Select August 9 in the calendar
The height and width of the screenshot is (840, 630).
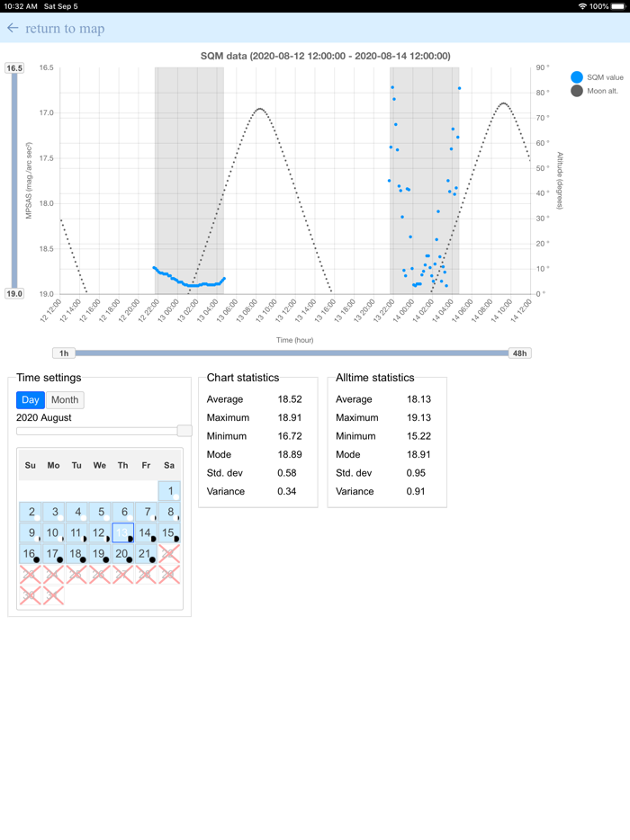[x=31, y=532]
